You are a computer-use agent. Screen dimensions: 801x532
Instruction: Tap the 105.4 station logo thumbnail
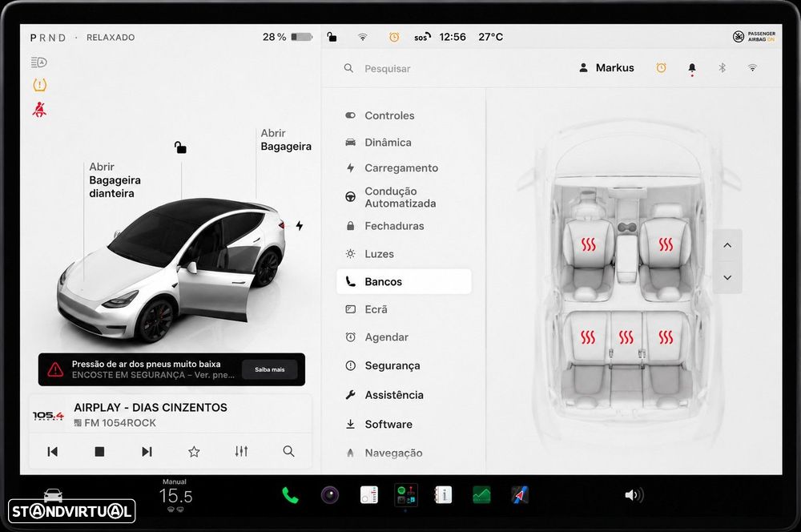[49, 416]
